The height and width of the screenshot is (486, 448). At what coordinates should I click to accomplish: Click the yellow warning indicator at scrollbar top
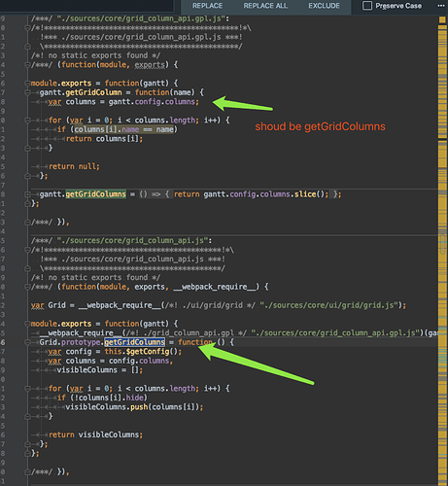click(x=442, y=19)
